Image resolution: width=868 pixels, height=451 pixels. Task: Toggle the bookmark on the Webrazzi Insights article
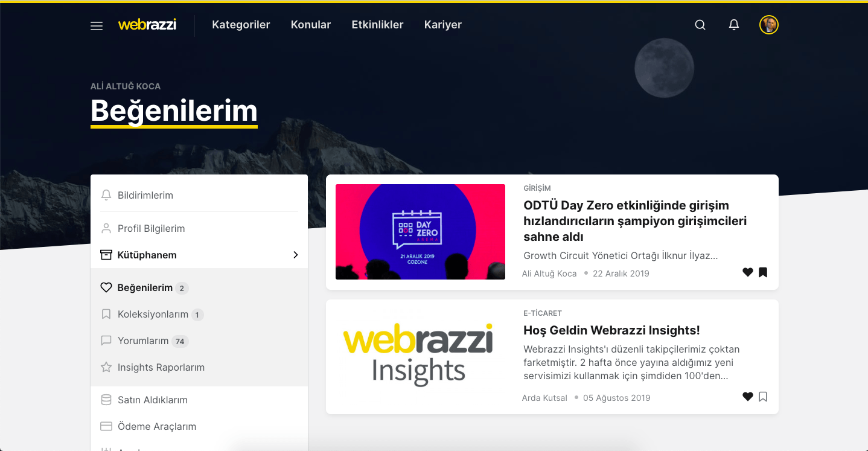click(x=763, y=397)
